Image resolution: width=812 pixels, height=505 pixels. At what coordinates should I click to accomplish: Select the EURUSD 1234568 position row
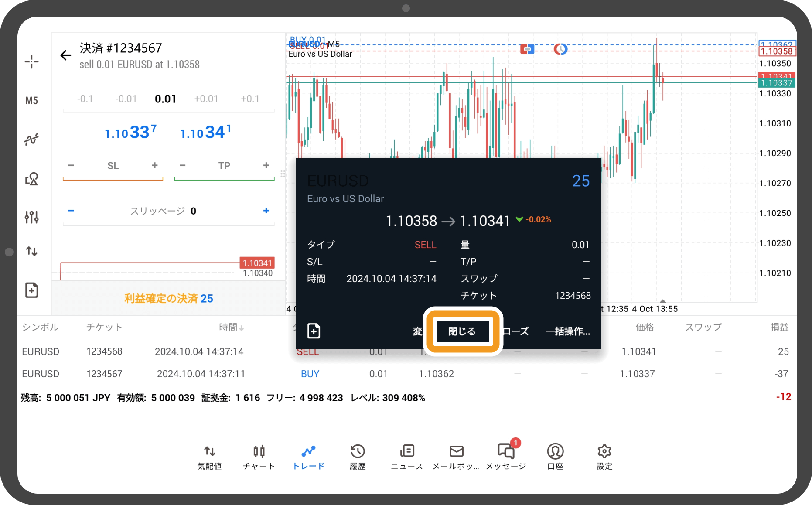point(407,351)
